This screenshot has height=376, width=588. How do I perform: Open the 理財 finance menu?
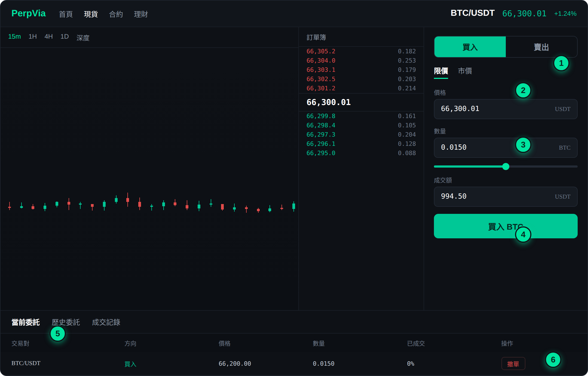pos(141,14)
